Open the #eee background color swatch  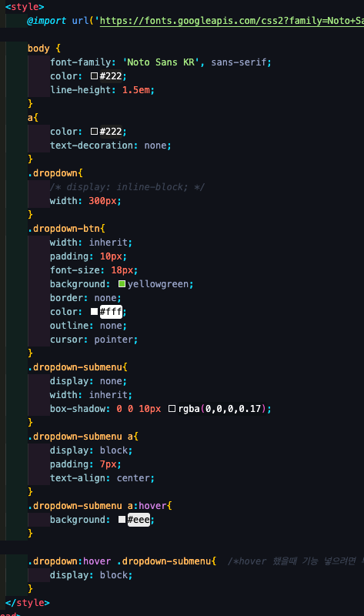coord(122,519)
